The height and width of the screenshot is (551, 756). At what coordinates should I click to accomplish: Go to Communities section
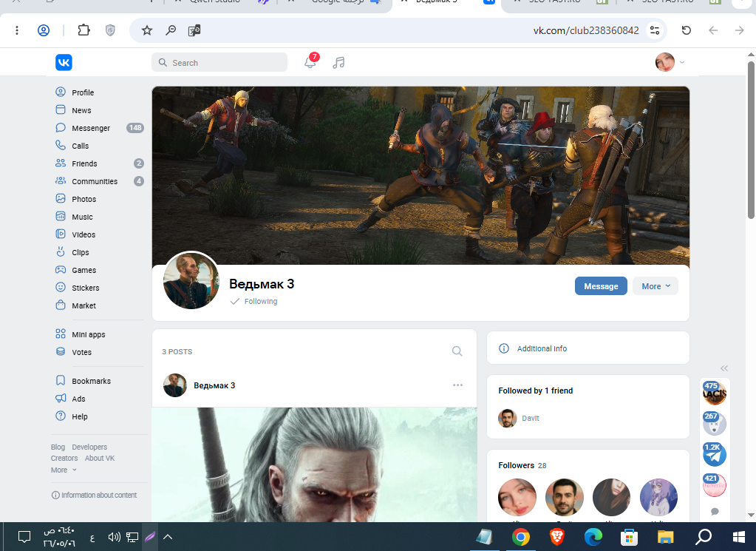[99, 181]
